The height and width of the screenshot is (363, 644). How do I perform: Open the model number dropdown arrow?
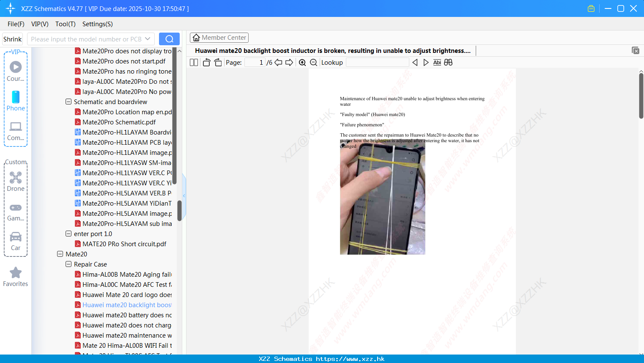tap(148, 39)
